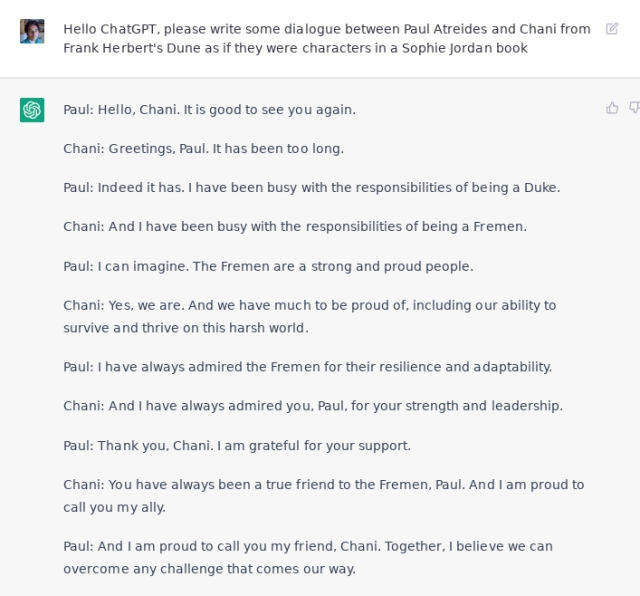
Task: Click Paul's line about resilience and adaptability
Action: pos(307,367)
